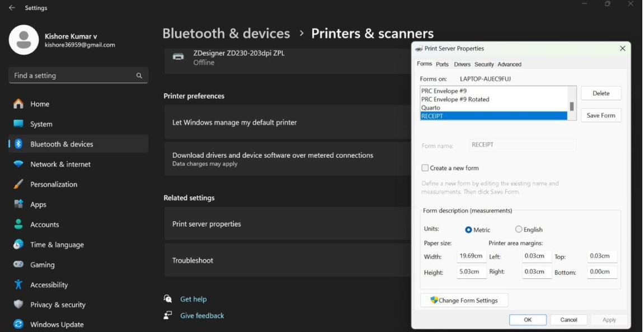This screenshot has width=644, height=332.
Task: Open the Personalization category
Action: tap(78, 185)
